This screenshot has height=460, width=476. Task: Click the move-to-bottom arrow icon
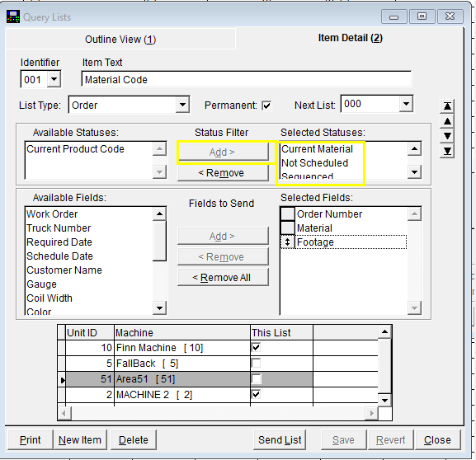(447, 151)
